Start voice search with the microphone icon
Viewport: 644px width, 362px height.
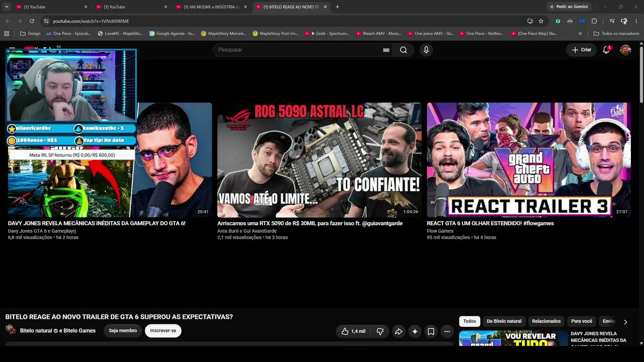[426, 50]
